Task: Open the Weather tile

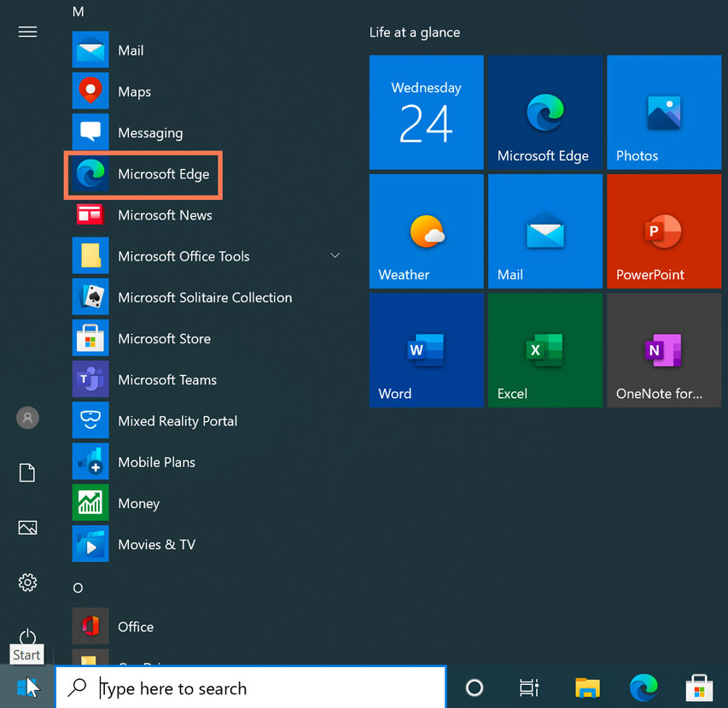Action: click(426, 231)
